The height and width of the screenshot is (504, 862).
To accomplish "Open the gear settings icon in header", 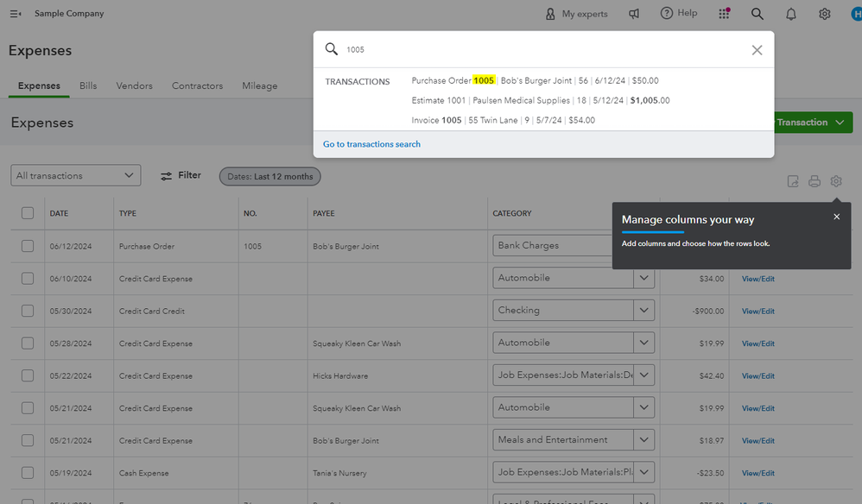I will click(x=825, y=14).
